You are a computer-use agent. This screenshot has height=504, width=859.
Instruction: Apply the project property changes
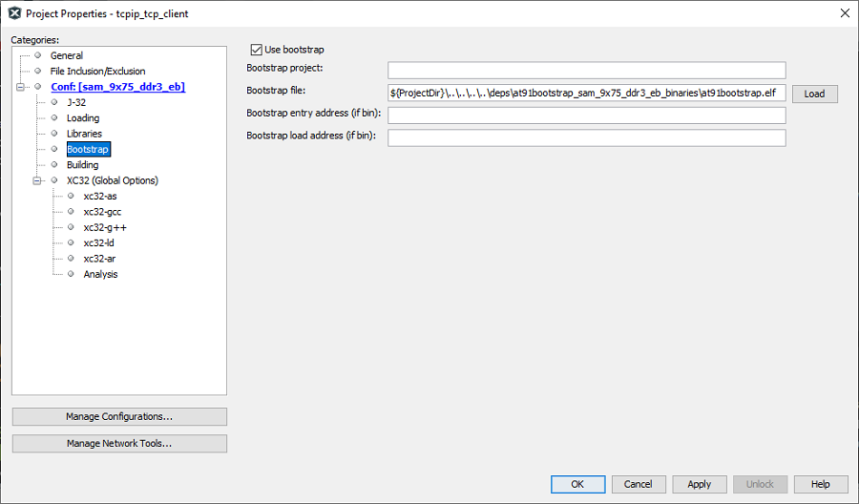click(x=700, y=484)
